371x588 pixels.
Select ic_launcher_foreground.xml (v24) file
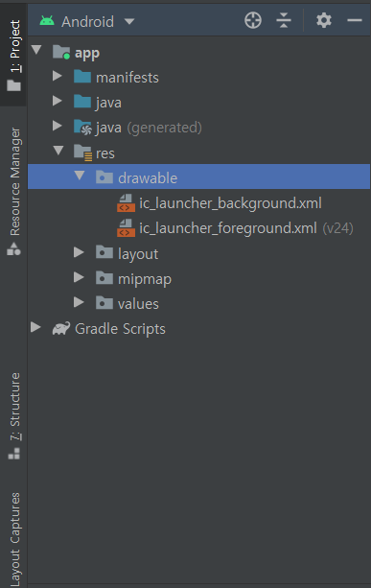[246, 228]
